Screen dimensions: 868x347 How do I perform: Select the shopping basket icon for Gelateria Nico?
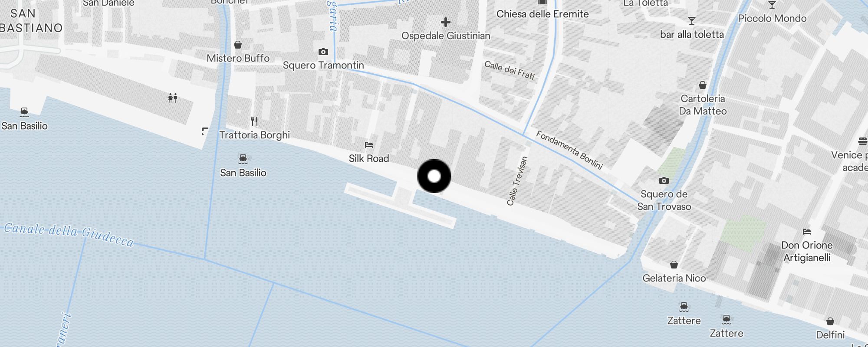(674, 265)
